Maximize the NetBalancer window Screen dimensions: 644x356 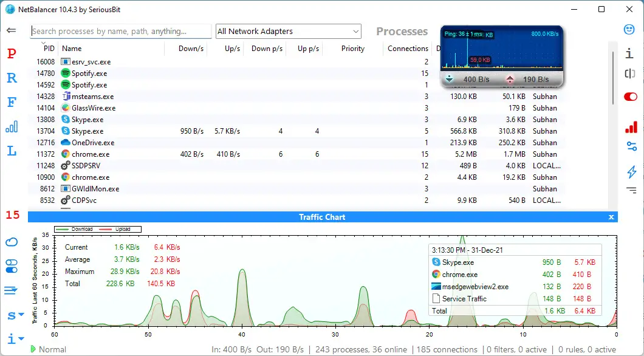pos(601,9)
